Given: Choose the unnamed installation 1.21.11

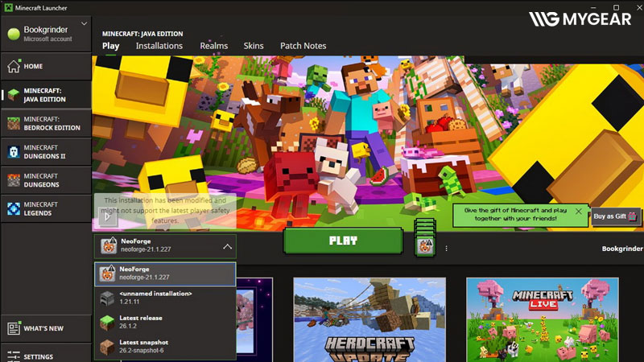Looking at the screenshot, I should (165, 298).
